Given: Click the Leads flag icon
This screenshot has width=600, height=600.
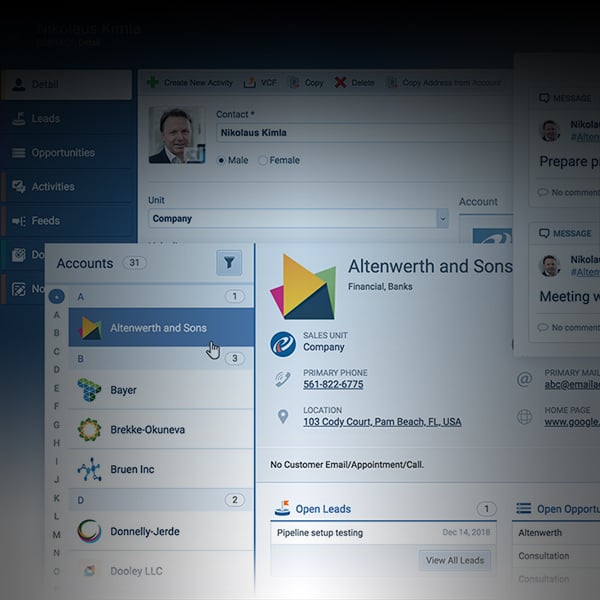Looking at the screenshot, I should click(18, 119).
